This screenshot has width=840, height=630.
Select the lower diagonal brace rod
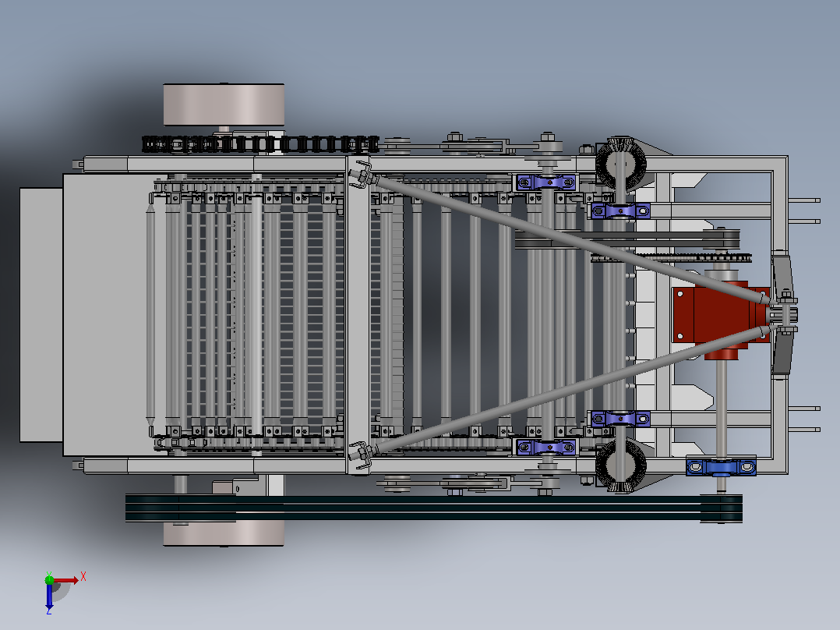point(570,390)
